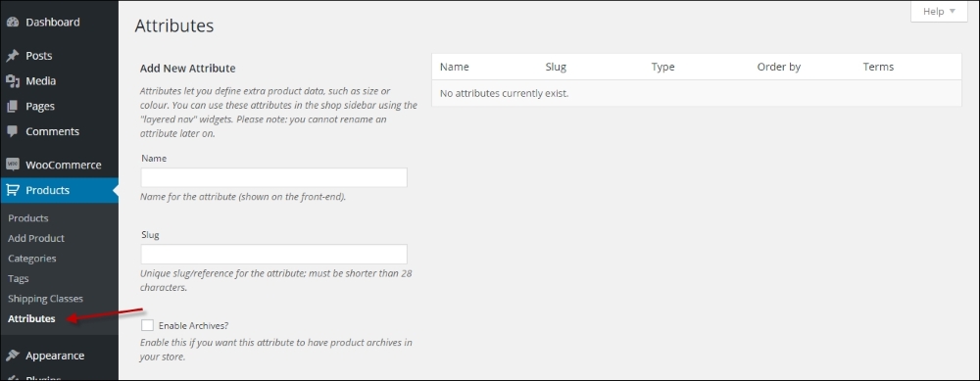Sort table by Name column header
Viewport: 980px width, 381px height.
[x=455, y=67]
